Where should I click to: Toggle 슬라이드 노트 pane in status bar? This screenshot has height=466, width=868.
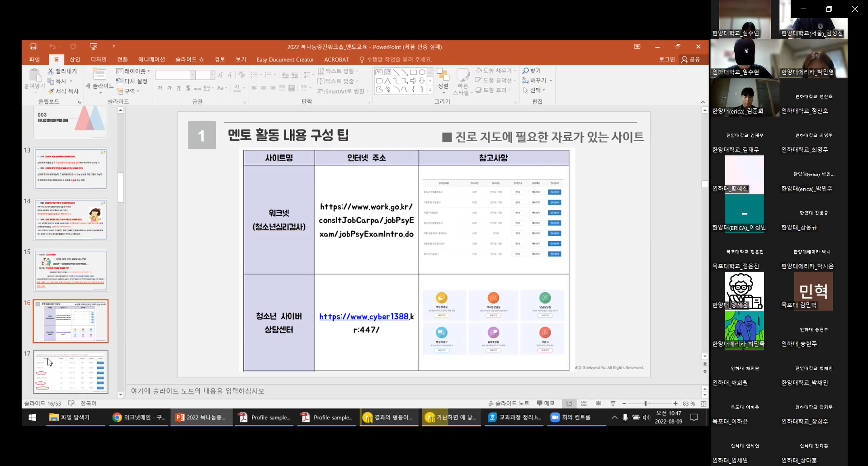509,404
